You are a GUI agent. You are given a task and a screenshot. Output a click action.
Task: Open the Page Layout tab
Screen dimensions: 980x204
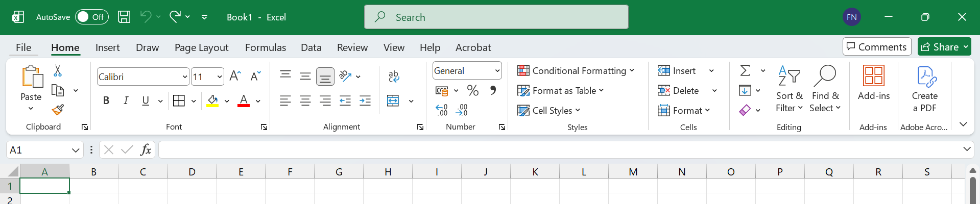click(201, 47)
